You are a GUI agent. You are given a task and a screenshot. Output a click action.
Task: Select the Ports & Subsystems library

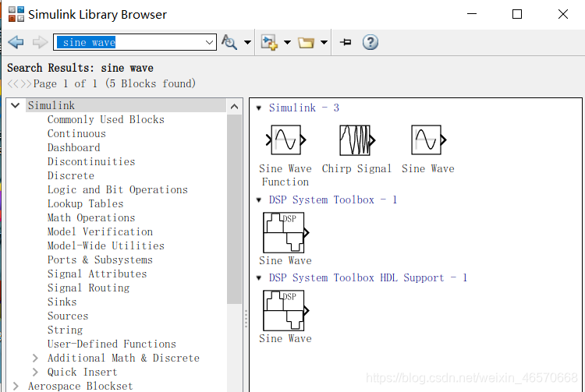pos(100,260)
